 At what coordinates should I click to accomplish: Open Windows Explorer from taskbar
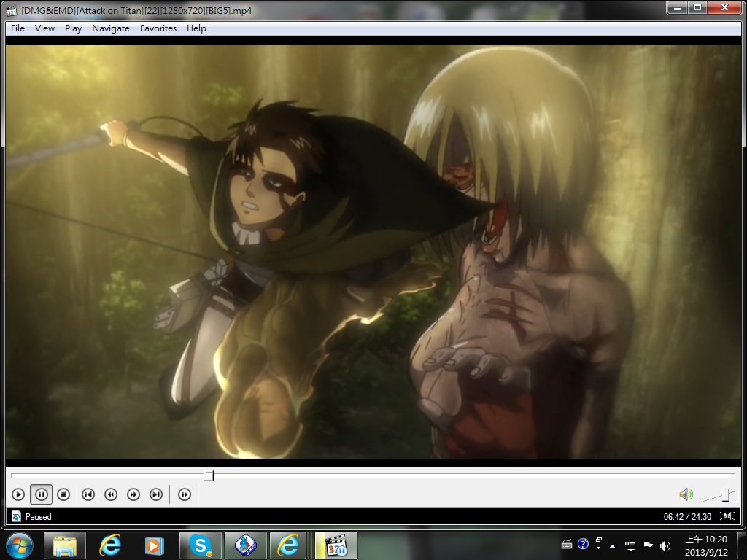pyautogui.click(x=65, y=545)
